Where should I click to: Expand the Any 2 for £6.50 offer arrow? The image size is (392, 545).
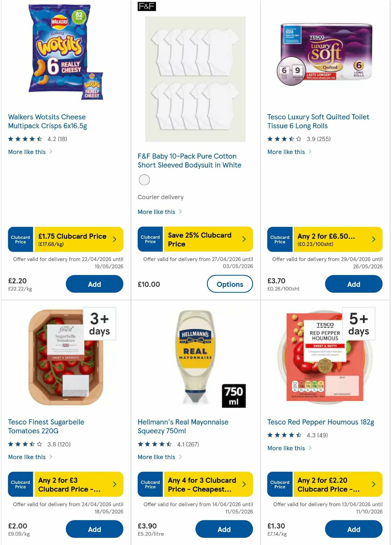point(373,239)
